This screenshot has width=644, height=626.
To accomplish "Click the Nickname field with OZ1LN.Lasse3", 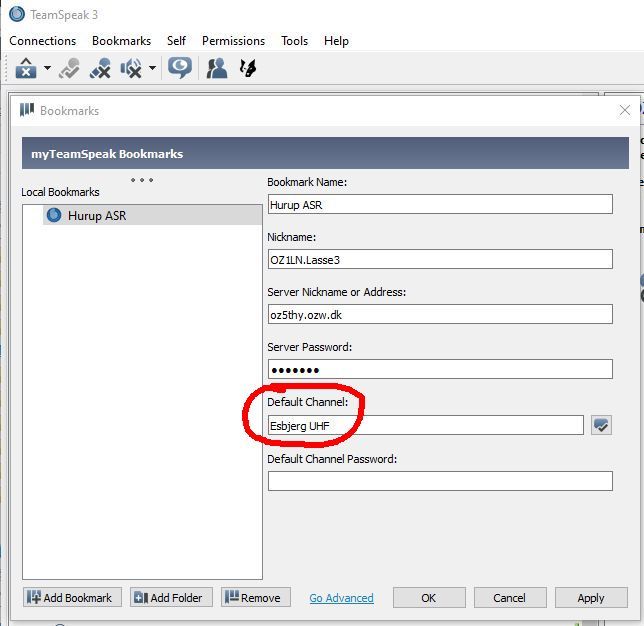I will click(440, 260).
